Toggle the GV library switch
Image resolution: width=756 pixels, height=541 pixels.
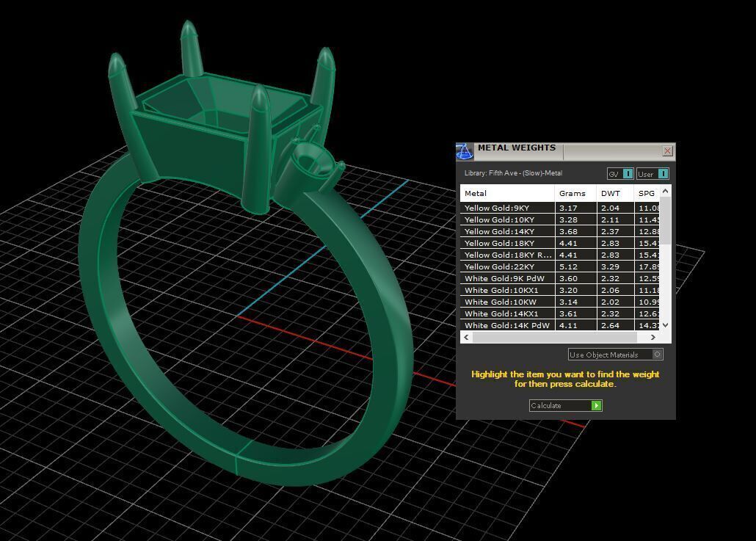click(620, 173)
